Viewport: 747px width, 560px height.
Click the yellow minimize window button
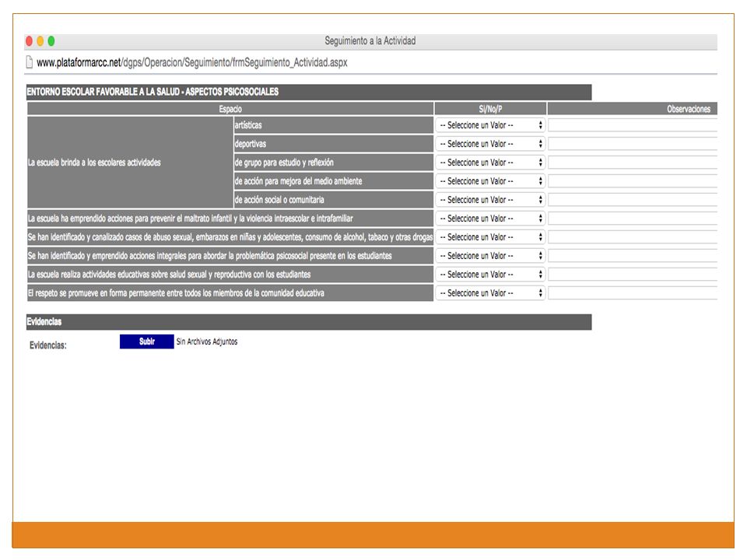click(x=40, y=41)
